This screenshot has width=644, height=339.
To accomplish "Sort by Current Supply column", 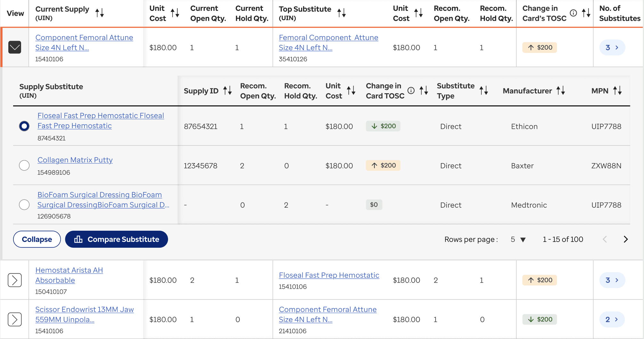I will [x=100, y=13].
